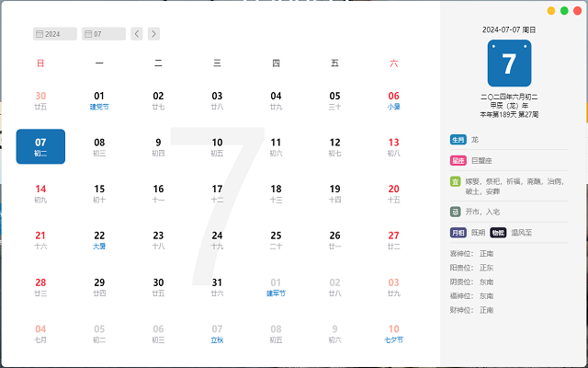Select July 10 初五

click(217, 147)
